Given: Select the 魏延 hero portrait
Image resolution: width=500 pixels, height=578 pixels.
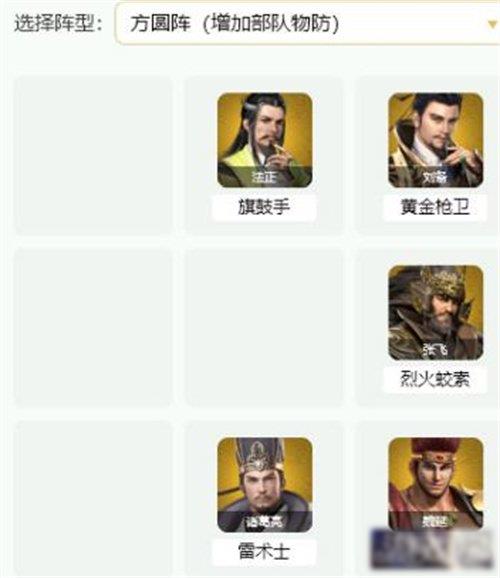Looking at the screenshot, I should click(x=435, y=484).
